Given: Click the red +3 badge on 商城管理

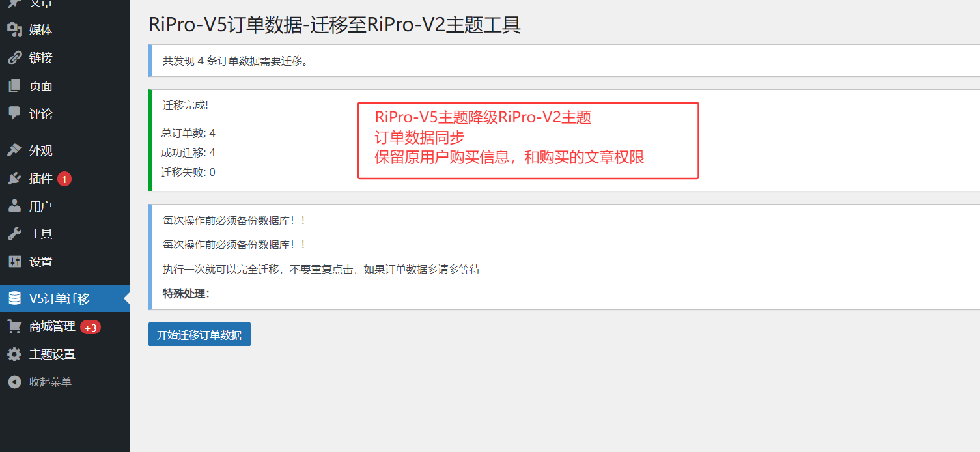Looking at the screenshot, I should pyautogui.click(x=91, y=327).
